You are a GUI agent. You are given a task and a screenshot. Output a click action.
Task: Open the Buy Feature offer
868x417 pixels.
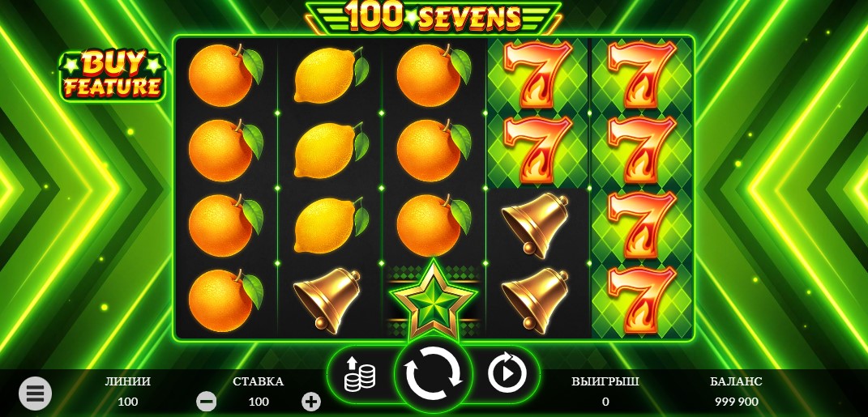click(x=113, y=76)
